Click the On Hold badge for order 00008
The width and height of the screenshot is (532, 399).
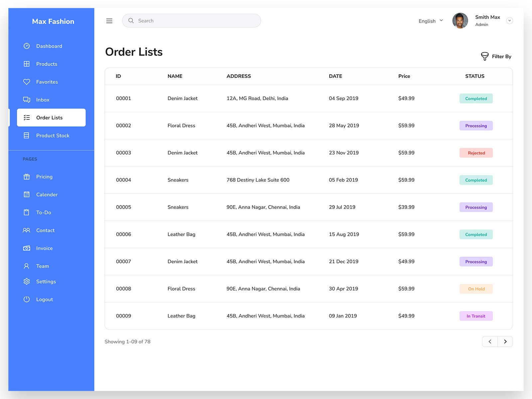476,289
